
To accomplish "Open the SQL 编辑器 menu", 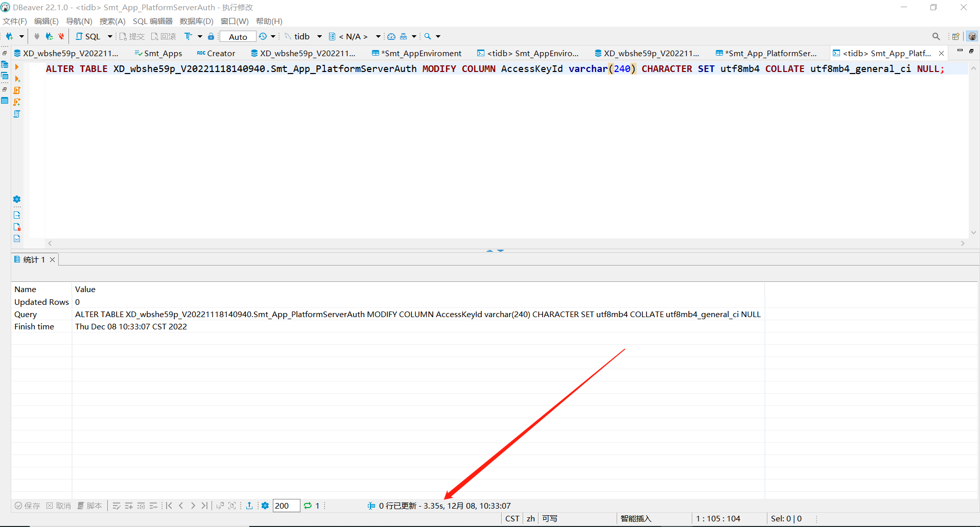I will (x=153, y=21).
